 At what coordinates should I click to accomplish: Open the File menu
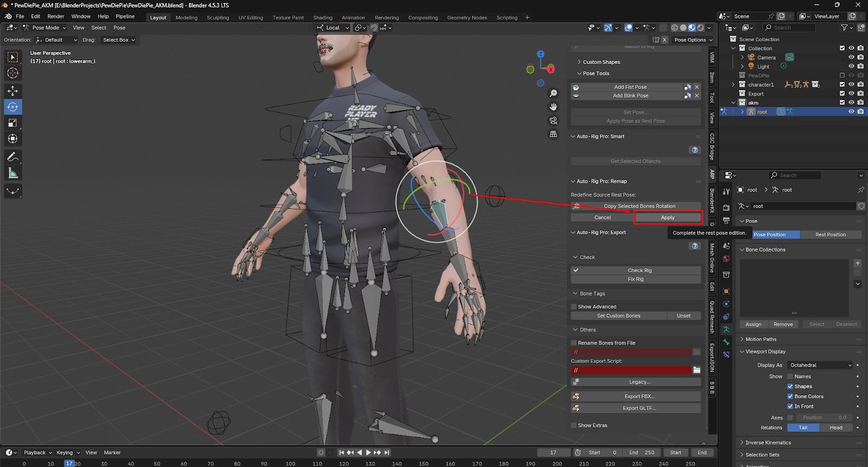tap(20, 16)
